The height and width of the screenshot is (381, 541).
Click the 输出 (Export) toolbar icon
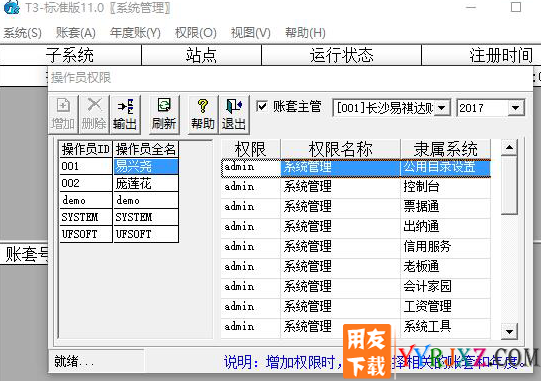125,115
